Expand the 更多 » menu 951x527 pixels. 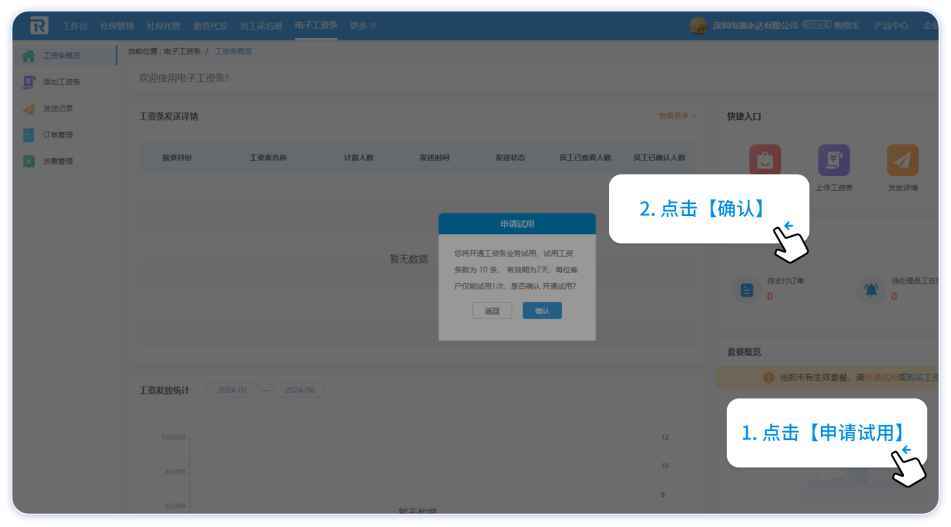[x=363, y=25]
